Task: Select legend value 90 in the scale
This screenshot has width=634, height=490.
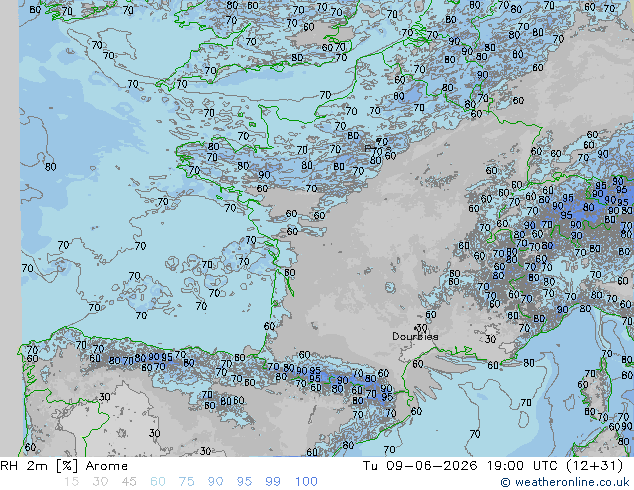Action: [x=216, y=482]
